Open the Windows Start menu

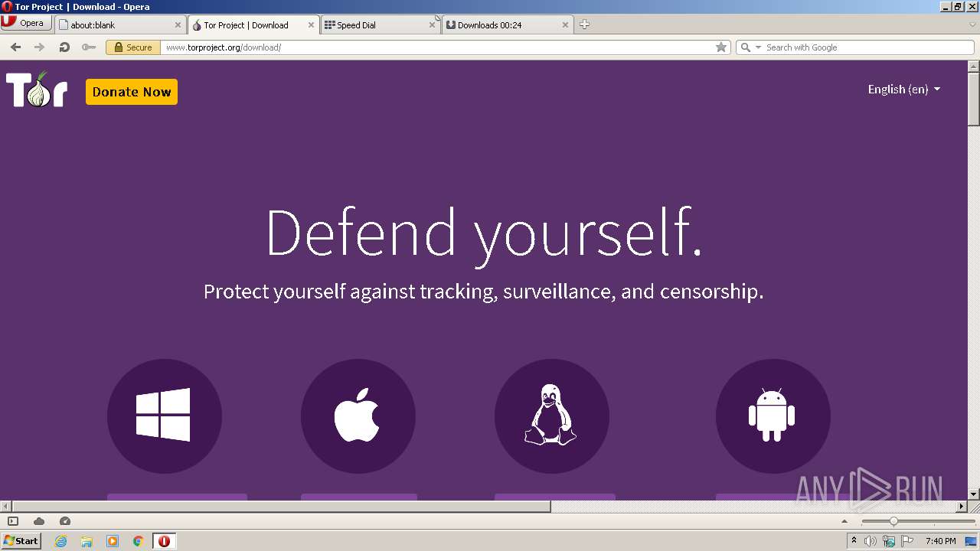21,540
